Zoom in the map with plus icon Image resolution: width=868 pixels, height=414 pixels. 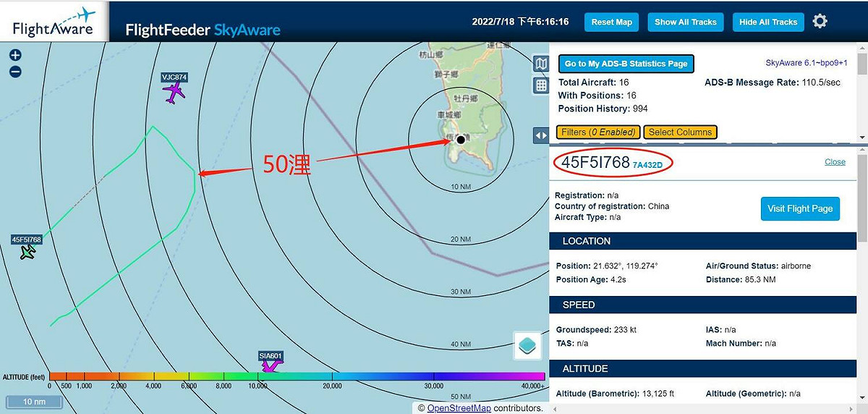pyautogui.click(x=15, y=55)
